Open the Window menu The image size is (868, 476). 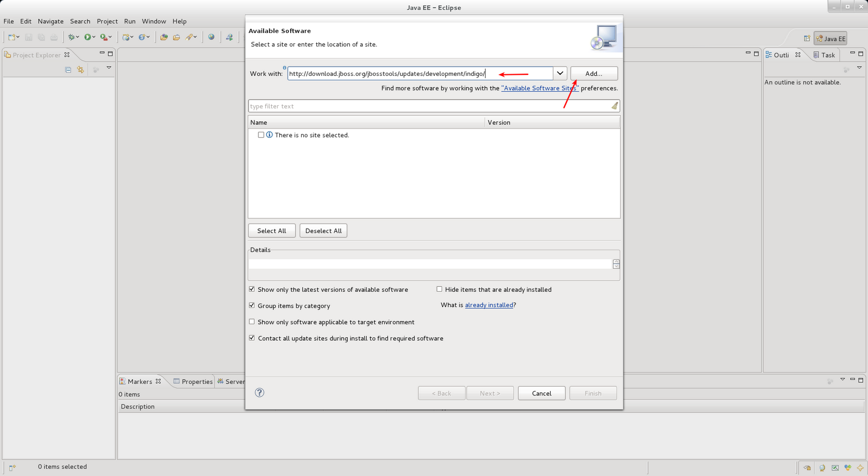(x=154, y=21)
